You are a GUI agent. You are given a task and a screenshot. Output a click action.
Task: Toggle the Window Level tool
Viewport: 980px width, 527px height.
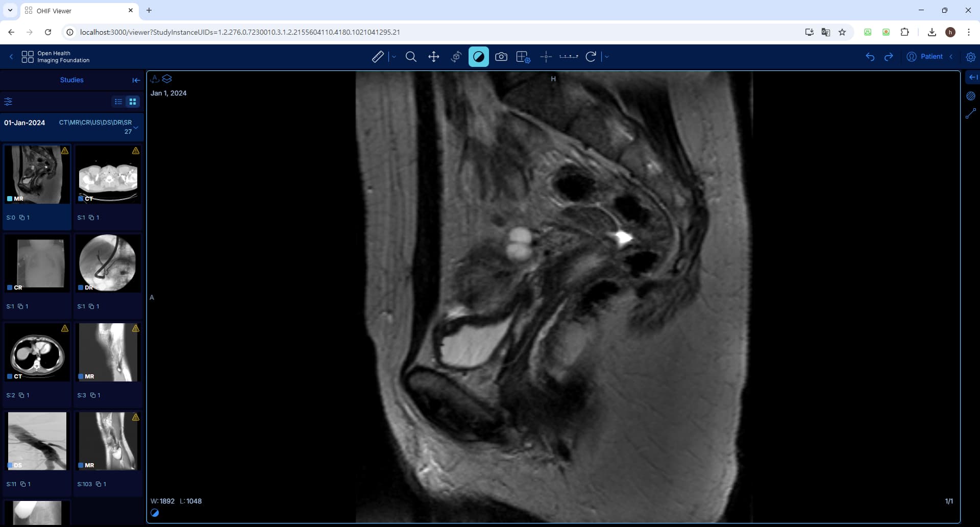(x=478, y=57)
